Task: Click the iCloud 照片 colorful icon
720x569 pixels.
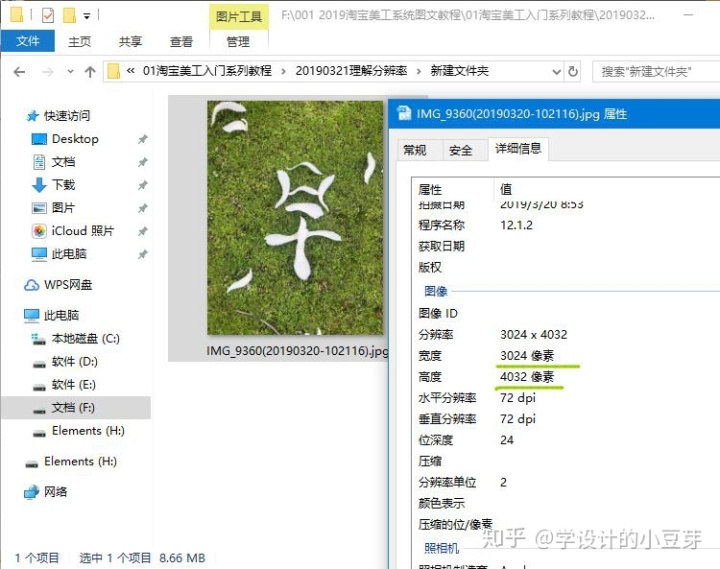Action: (x=39, y=231)
